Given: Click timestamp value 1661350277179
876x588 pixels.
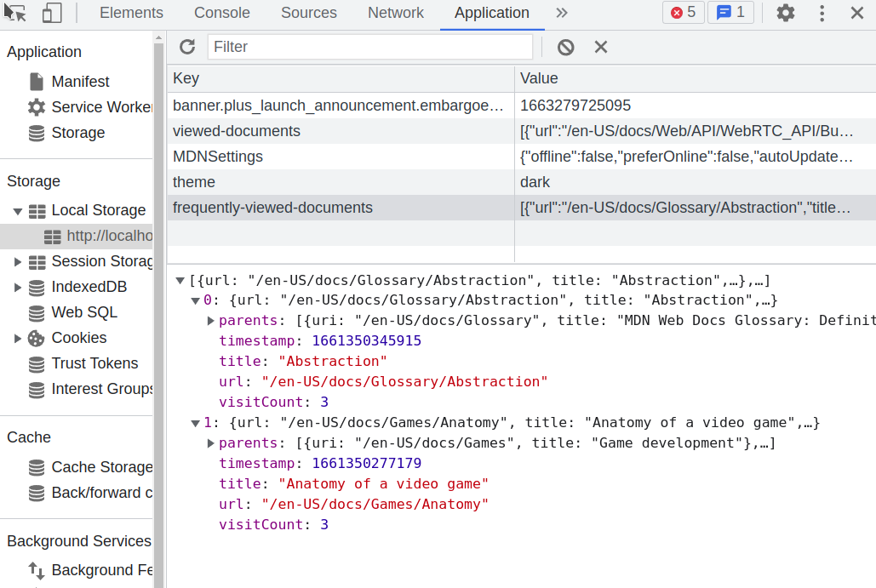Looking at the screenshot, I should pyautogui.click(x=366, y=464).
